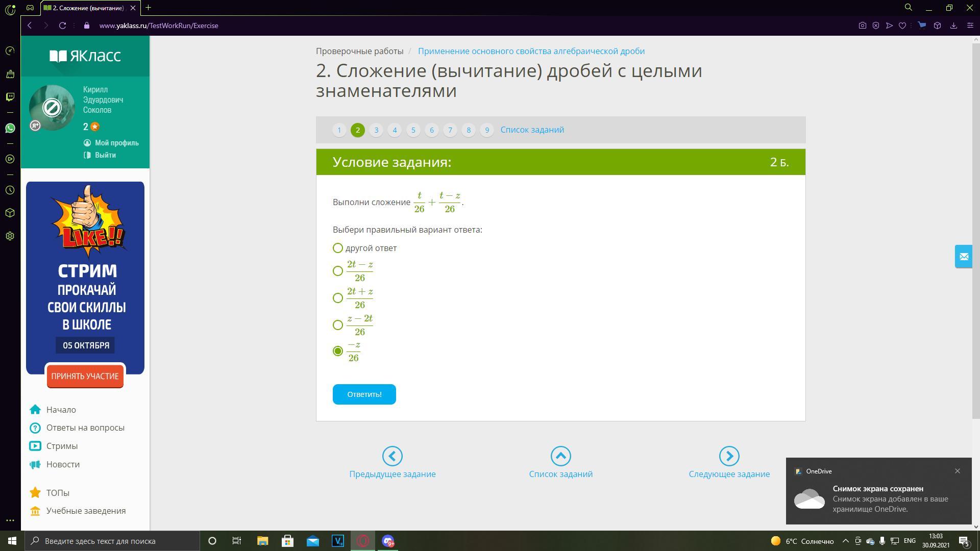
Task: Click the Next task arrow icon
Action: (x=729, y=456)
